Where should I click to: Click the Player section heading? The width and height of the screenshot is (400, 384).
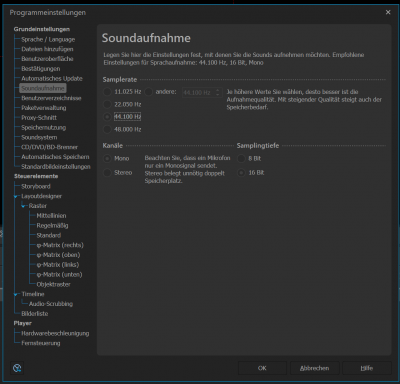pos(23,323)
